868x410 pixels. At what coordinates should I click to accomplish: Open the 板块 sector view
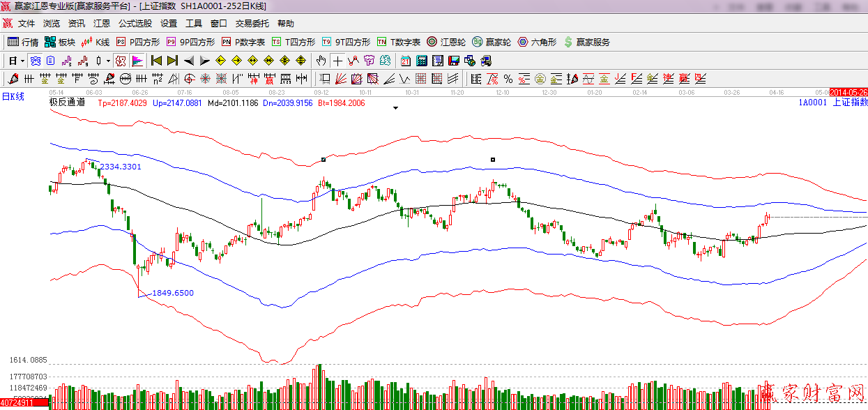point(60,42)
